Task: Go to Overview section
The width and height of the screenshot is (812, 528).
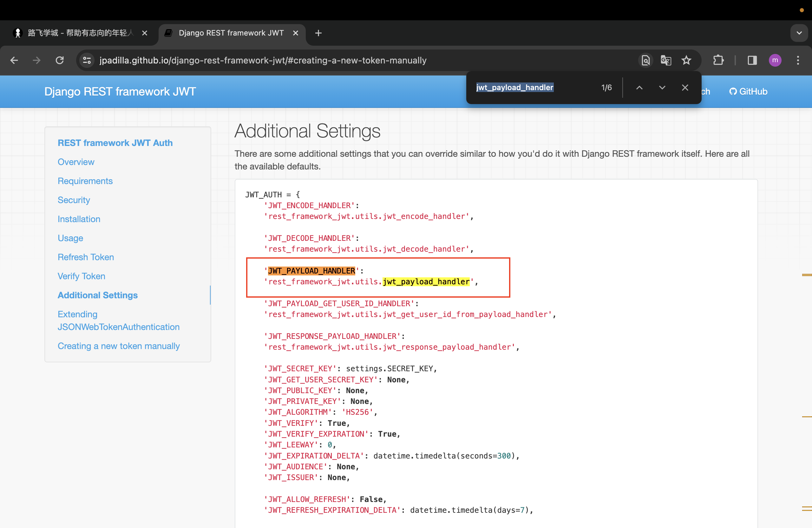Action: point(76,162)
